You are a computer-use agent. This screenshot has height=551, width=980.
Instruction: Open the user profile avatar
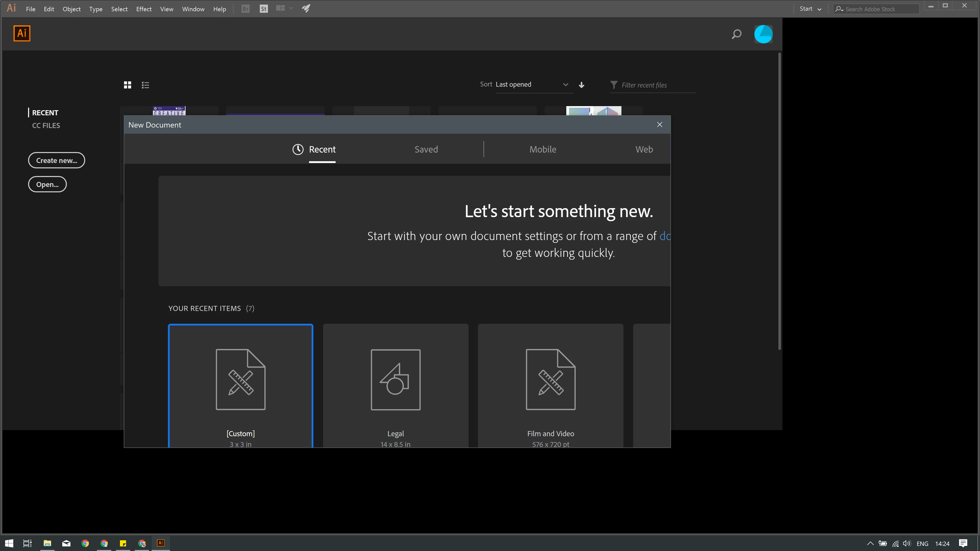pyautogui.click(x=763, y=34)
